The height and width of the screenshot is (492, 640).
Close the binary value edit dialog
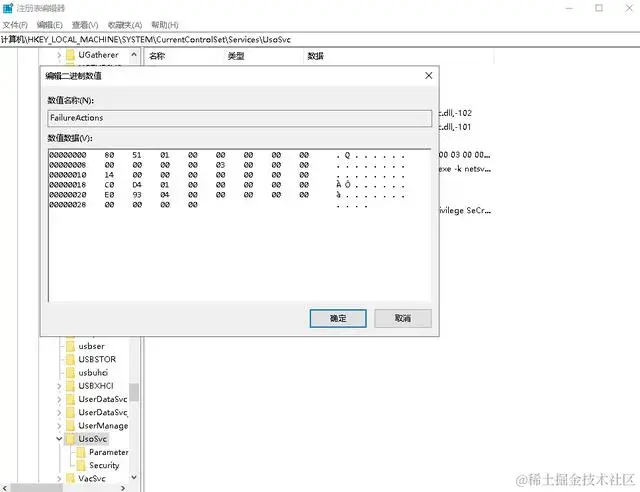429,76
